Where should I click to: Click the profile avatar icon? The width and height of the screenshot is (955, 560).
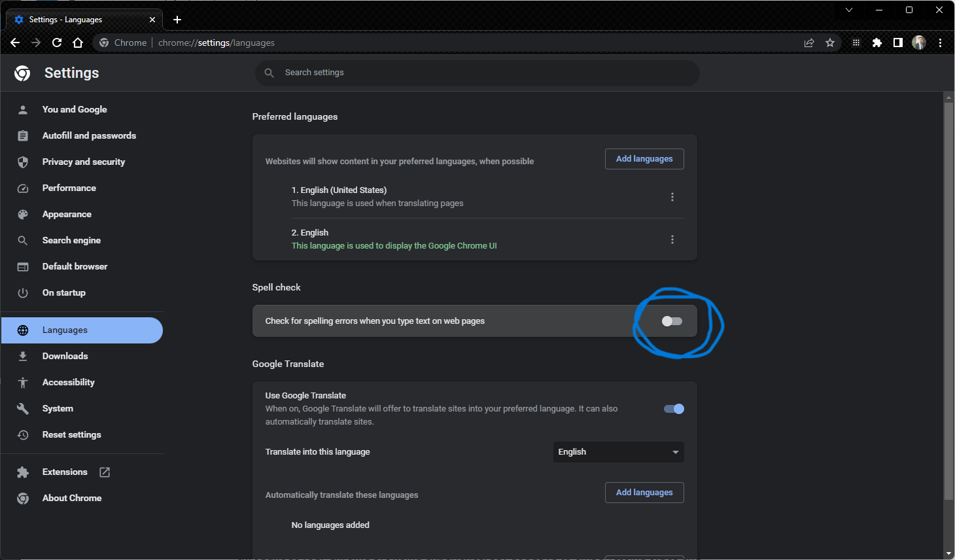[x=919, y=43]
